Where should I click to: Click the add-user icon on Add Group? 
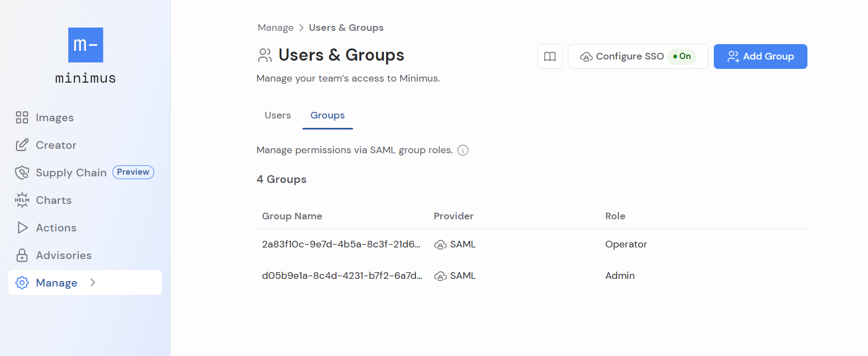point(733,56)
